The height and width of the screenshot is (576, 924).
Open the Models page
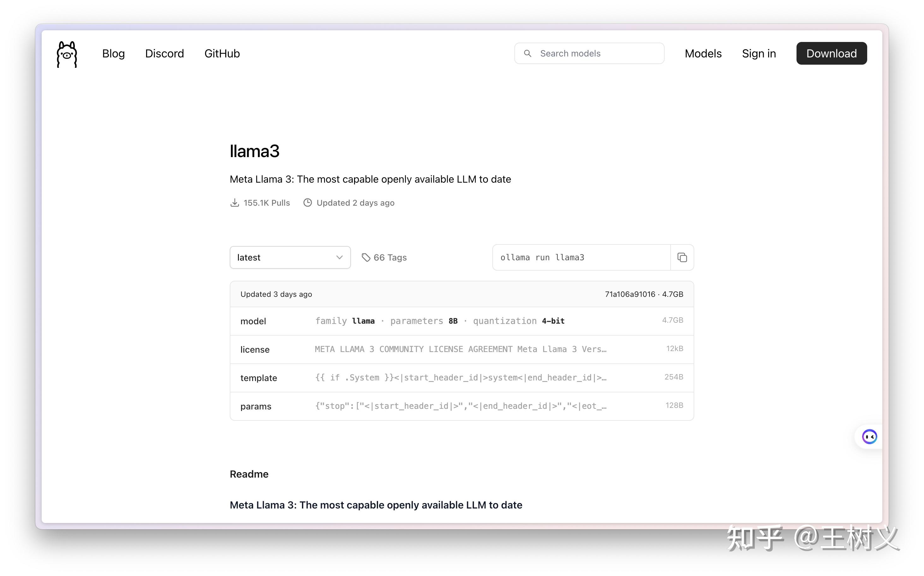(x=702, y=53)
